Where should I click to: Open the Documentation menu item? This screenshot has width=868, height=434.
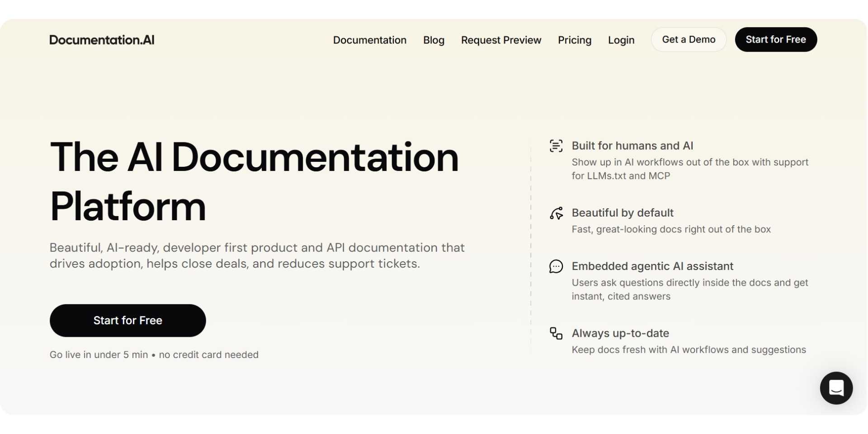[x=369, y=40]
